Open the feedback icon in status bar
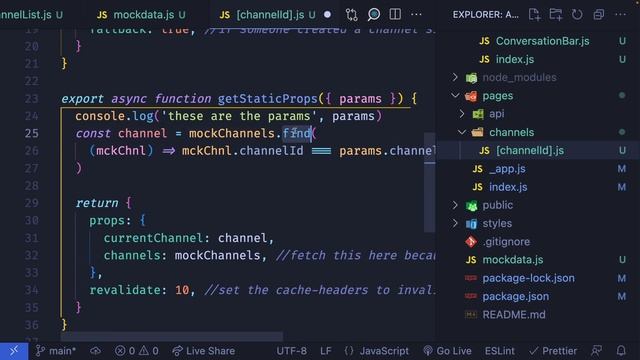The image size is (640, 360). click(596, 351)
